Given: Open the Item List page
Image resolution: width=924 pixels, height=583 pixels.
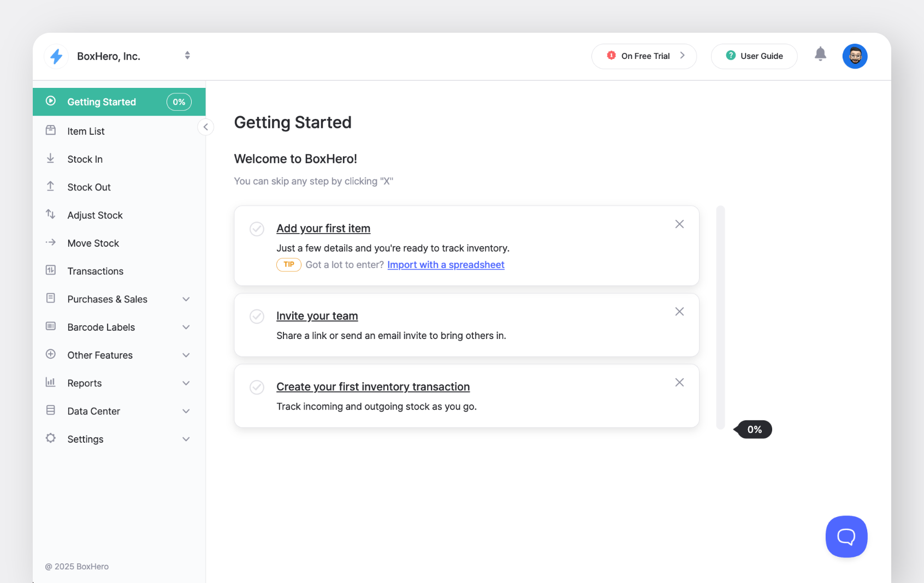Looking at the screenshot, I should (86, 131).
